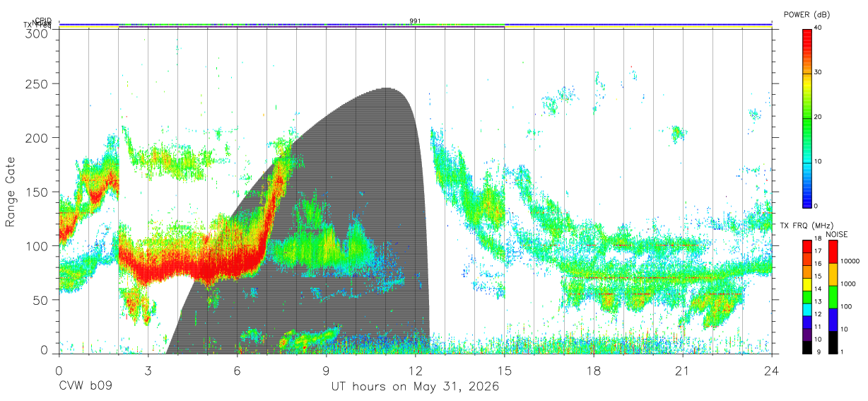
Task: Click the 12 hour tick label on time axis
Action: [x=415, y=370]
